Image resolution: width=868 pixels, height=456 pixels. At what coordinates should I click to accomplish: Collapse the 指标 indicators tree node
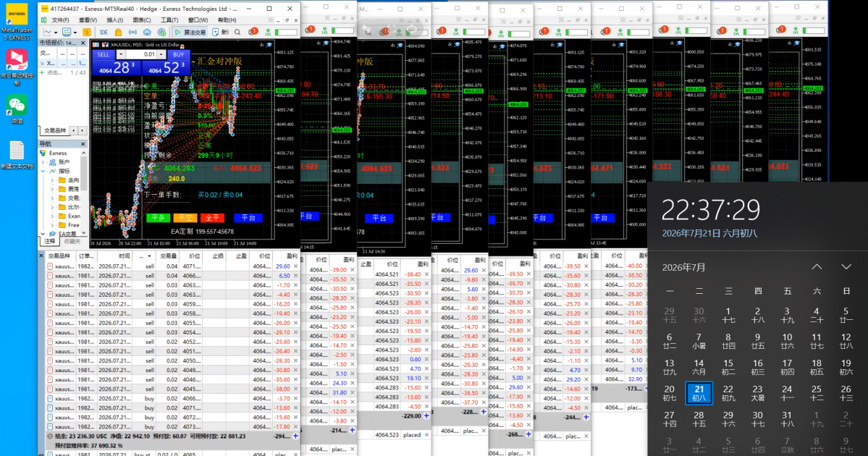43,171
